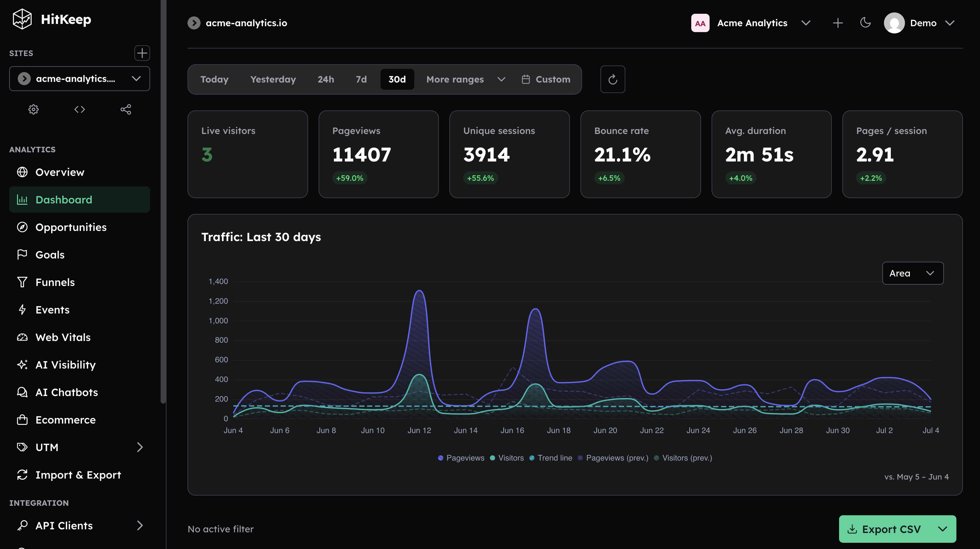This screenshot has height=549, width=980.
Task: Click the Export CSV button
Action: coord(885,529)
